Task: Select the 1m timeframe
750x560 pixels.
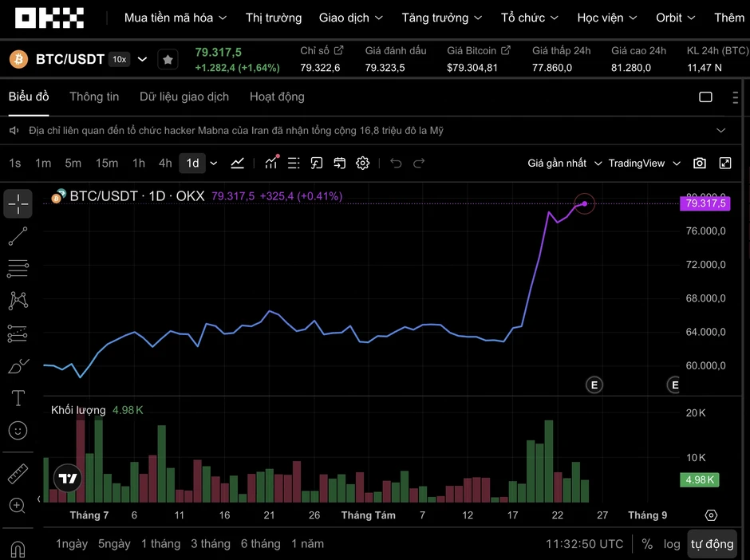Action: tap(43, 164)
